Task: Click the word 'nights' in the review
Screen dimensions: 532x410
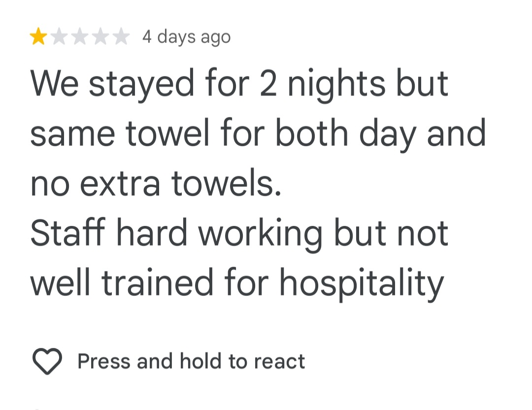Action: pos(336,84)
